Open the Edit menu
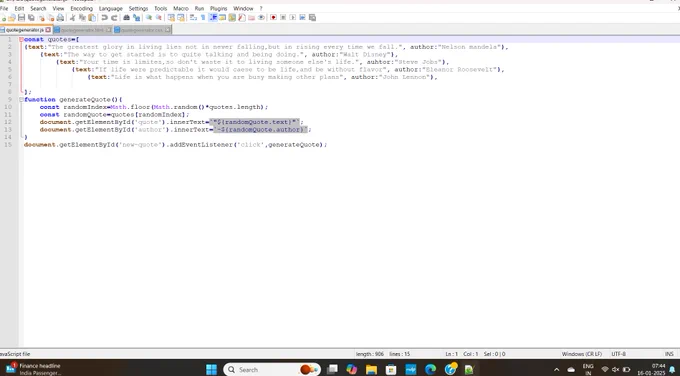 coord(20,8)
